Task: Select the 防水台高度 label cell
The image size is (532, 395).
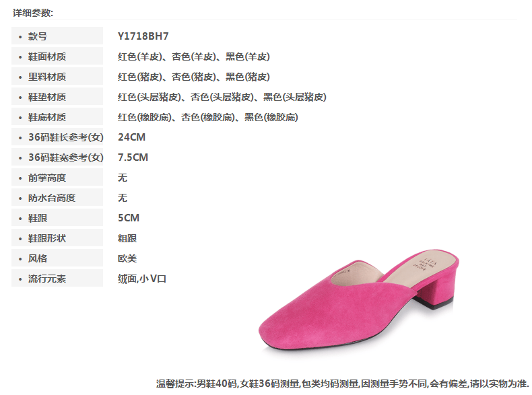Action: click(57, 197)
